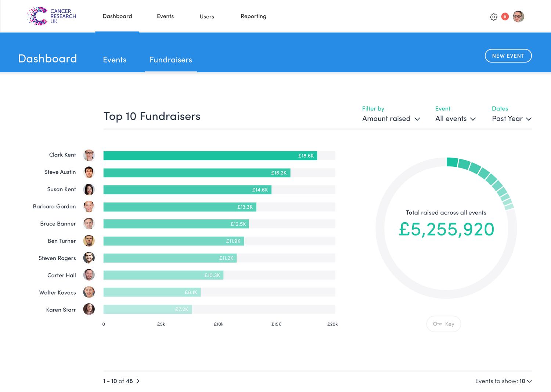Advance to the next fundraisers page
The height and width of the screenshot is (392, 551).
tap(138, 381)
